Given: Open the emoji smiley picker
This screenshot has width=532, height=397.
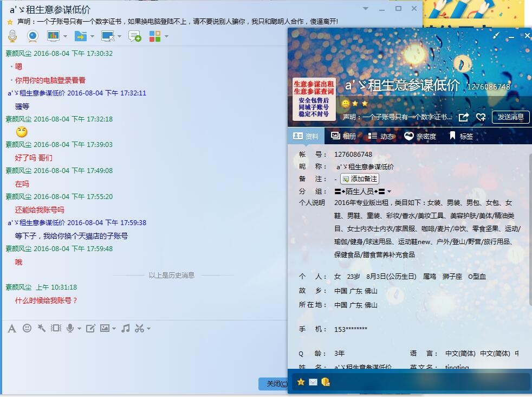Looking at the screenshot, I should coord(27,328).
